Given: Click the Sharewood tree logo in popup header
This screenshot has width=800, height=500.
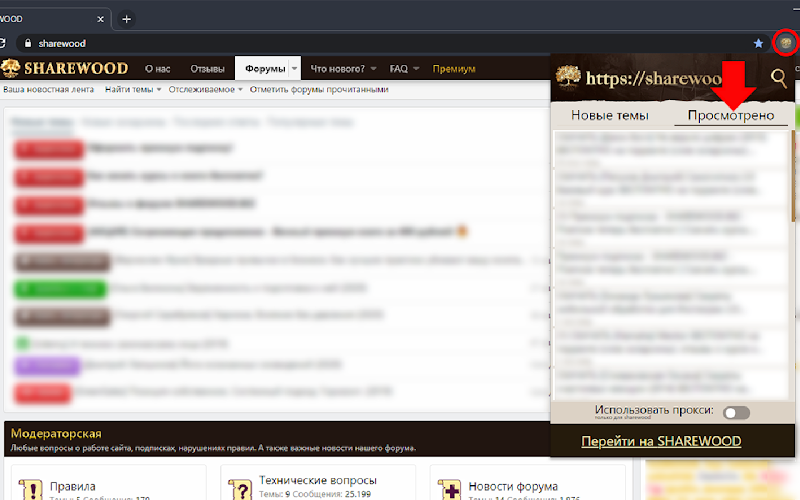Looking at the screenshot, I should click(x=568, y=78).
